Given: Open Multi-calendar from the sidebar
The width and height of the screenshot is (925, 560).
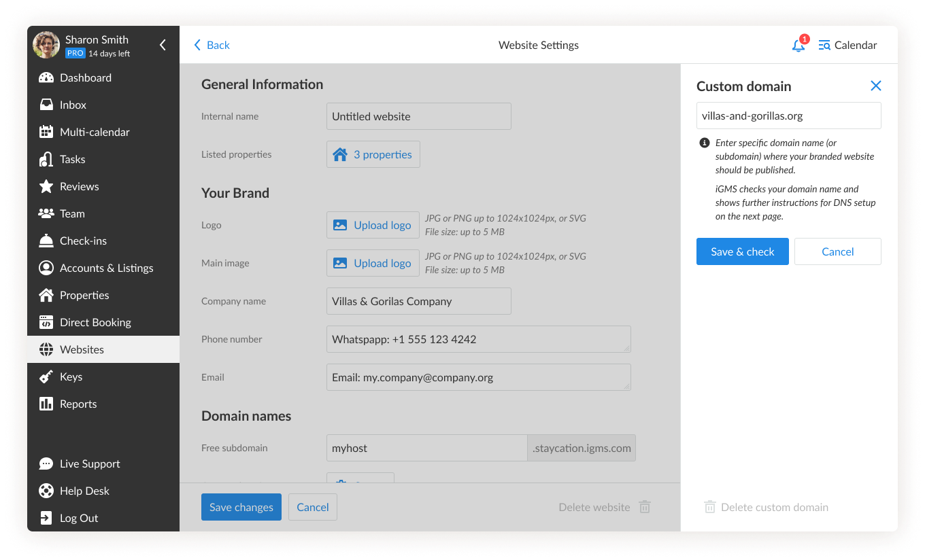Looking at the screenshot, I should point(95,132).
